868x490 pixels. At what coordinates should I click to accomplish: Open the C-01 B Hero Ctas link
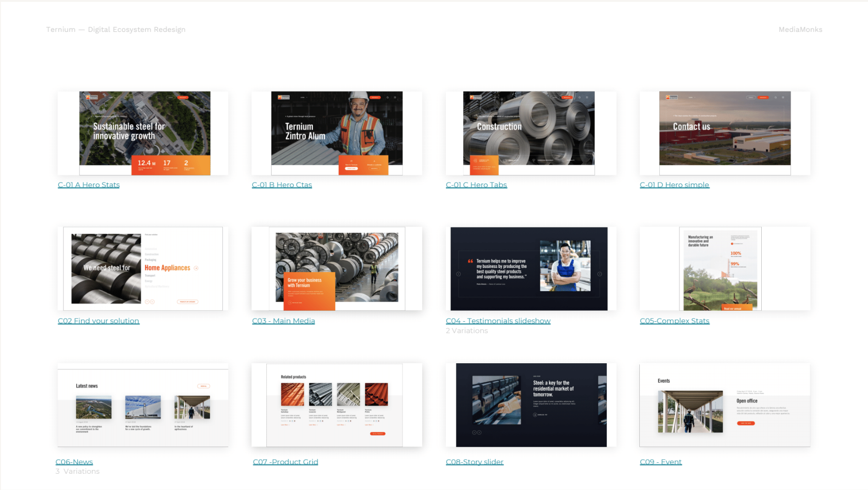[282, 185]
